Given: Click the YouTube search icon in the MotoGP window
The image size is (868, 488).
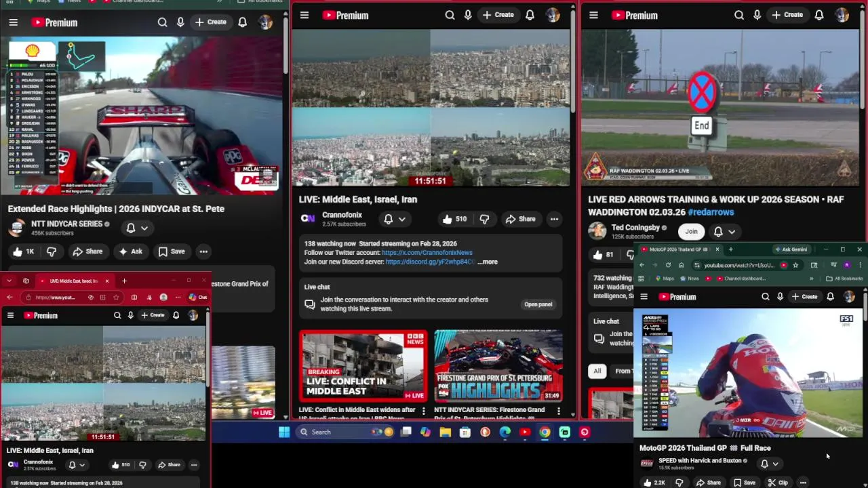Looking at the screenshot, I should click(x=765, y=297).
